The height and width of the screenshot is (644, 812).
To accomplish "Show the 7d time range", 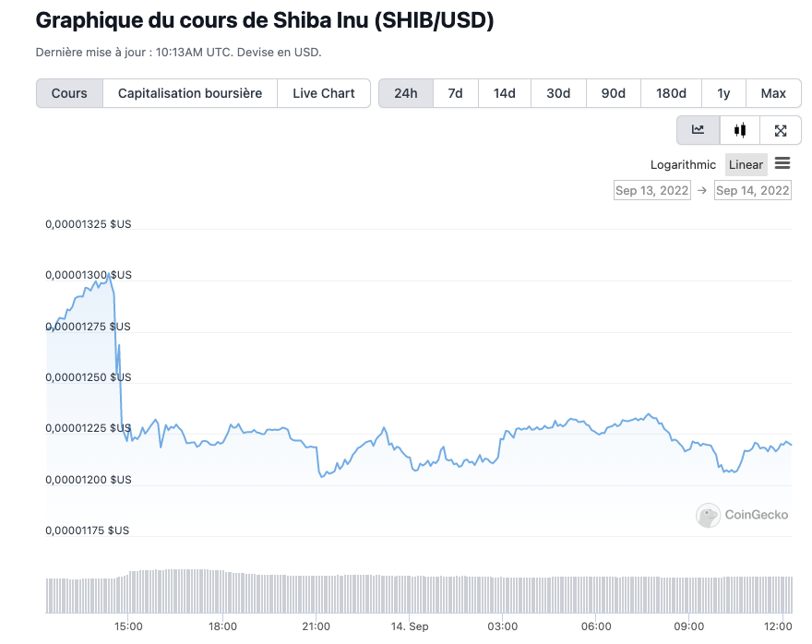I will click(455, 93).
